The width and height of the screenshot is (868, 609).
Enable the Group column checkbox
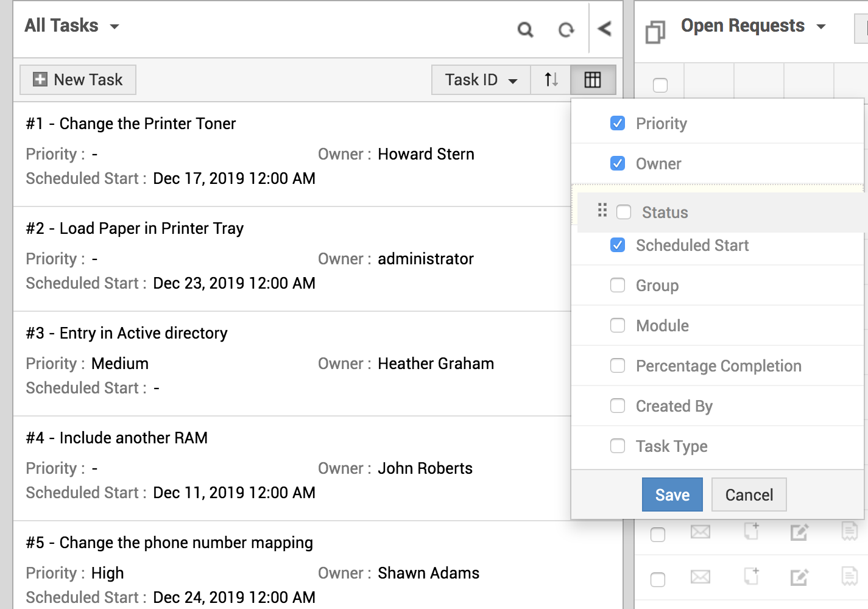pos(618,285)
